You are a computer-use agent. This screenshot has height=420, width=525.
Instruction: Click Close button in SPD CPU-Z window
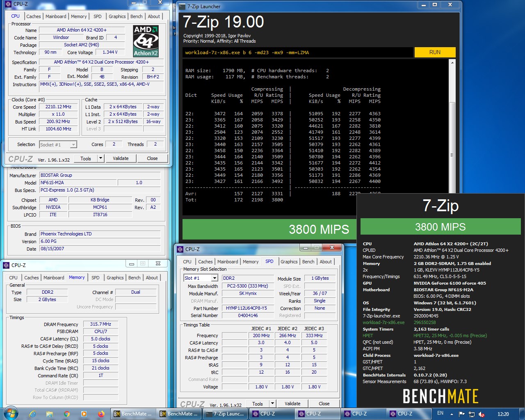pyautogui.click(x=324, y=404)
